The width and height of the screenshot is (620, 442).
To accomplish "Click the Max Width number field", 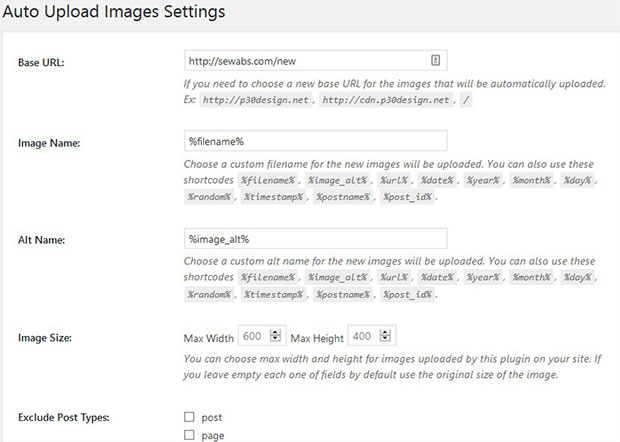I will [261, 336].
